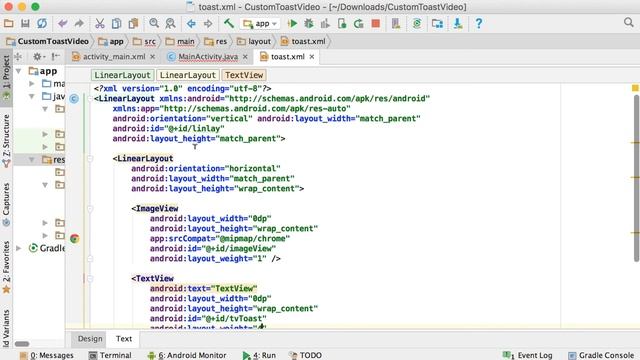Navigate back with the left arrow
This screenshot has height=360, width=640.
(x=191, y=24)
